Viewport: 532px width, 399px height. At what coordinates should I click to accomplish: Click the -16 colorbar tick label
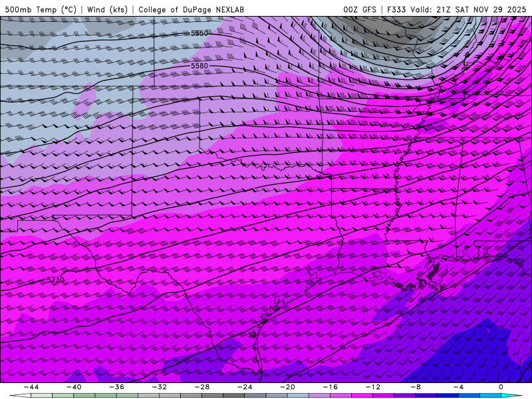pyautogui.click(x=331, y=387)
